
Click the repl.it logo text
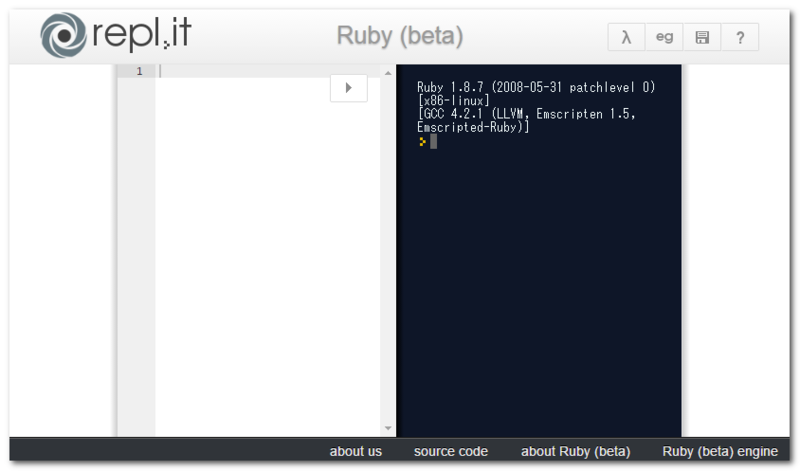tap(142, 34)
